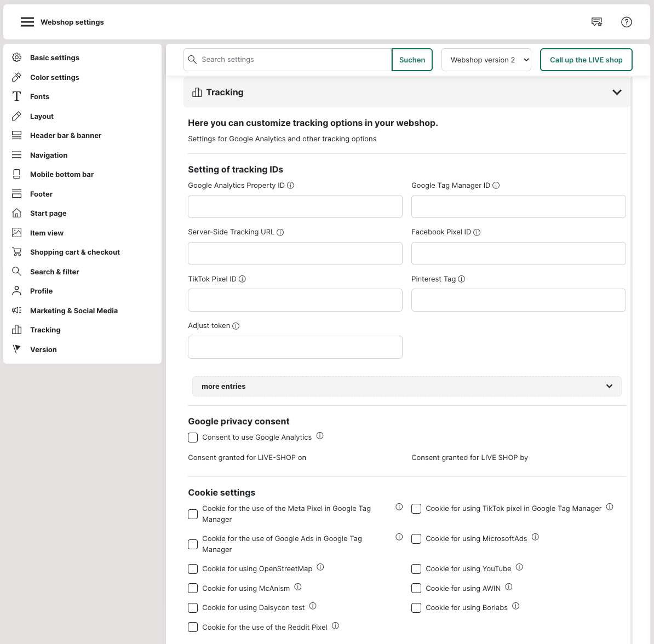Click info icon beside Google Analytics Property ID
This screenshot has height=644, width=654.
tap(291, 186)
